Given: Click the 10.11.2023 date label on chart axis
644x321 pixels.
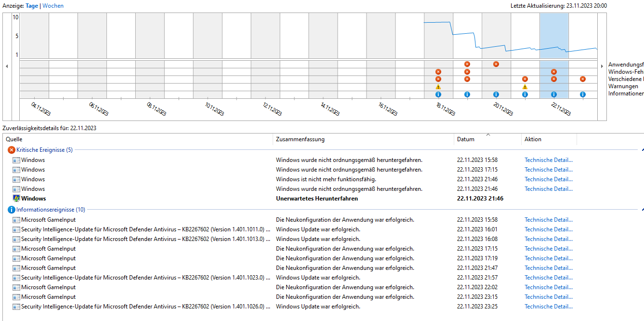Looking at the screenshot, I should [x=214, y=109].
